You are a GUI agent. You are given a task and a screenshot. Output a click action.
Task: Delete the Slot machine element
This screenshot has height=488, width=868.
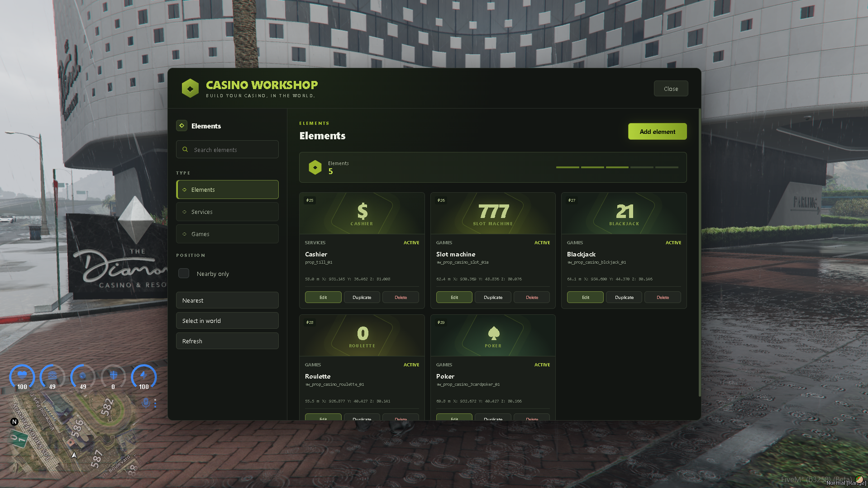pyautogui.click(x=532, y=297)
